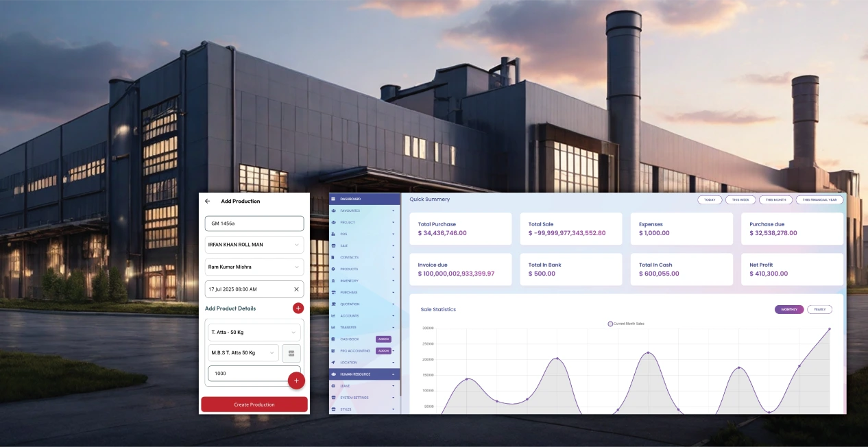Screen dimensions: 868x447
Task: Tap the barcode scanner icon button
Action: (x=291, y=353)
